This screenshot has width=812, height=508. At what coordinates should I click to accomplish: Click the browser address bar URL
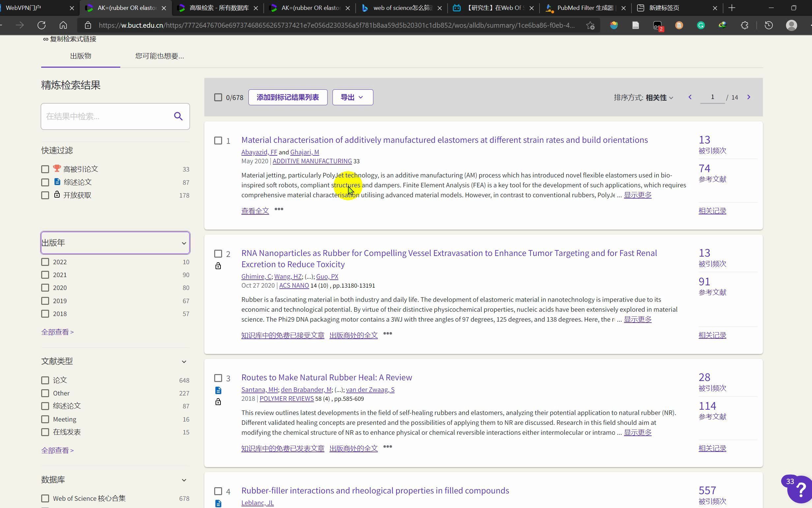tap(336, 25)
